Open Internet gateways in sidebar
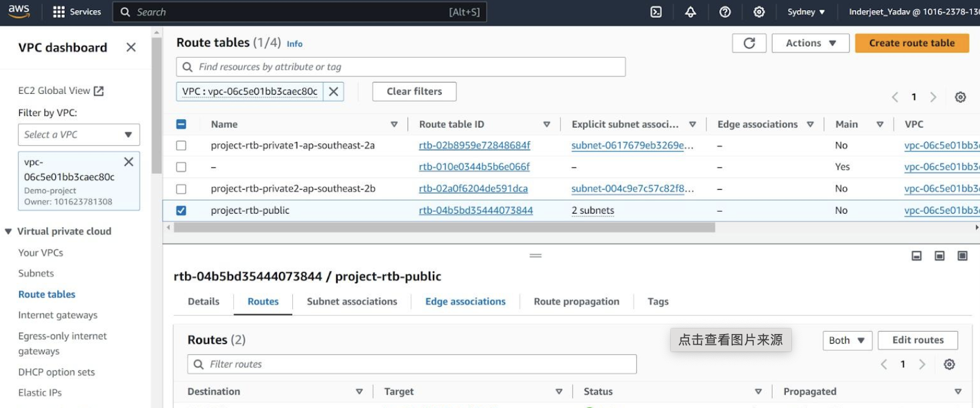980x408 pixels. (x=58, y=315)
